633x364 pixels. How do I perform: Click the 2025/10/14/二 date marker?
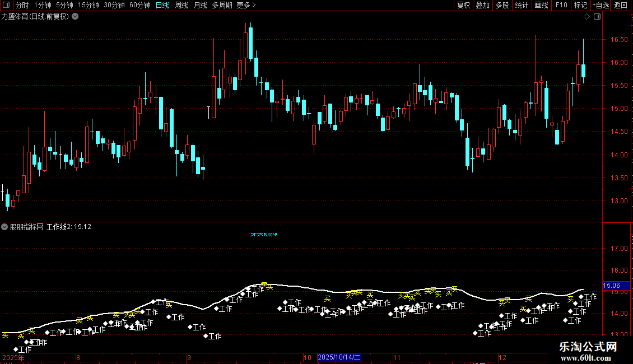click(339, 357)
